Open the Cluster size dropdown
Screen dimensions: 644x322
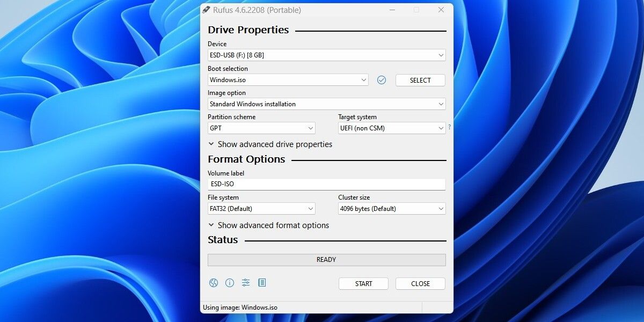coord(391,208)
